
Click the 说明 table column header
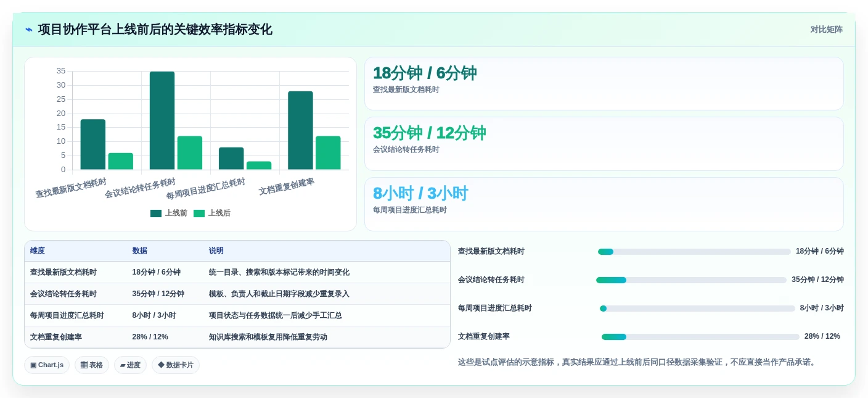(216, 251)
